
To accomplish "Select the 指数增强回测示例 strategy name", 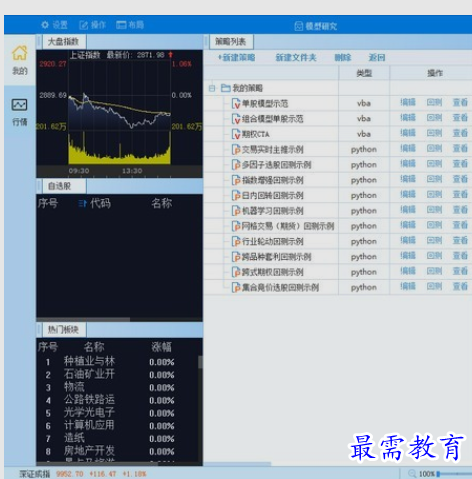I will point(273,180).
